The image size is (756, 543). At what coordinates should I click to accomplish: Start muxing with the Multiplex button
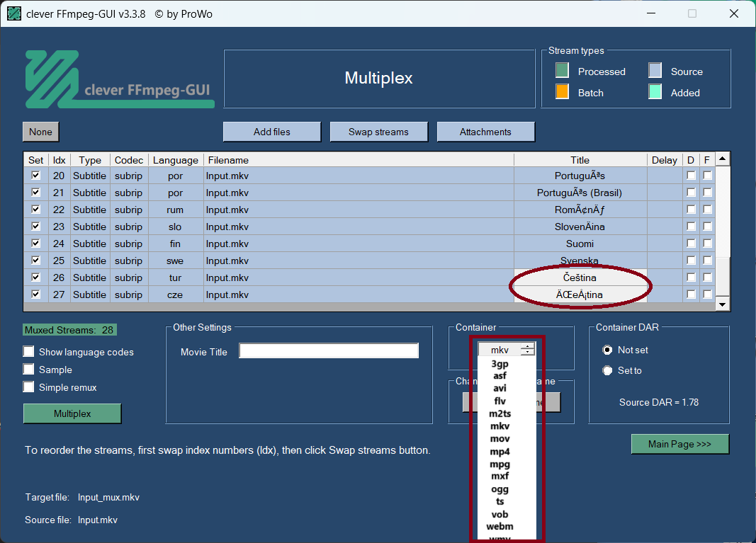(x=72, y=414)
